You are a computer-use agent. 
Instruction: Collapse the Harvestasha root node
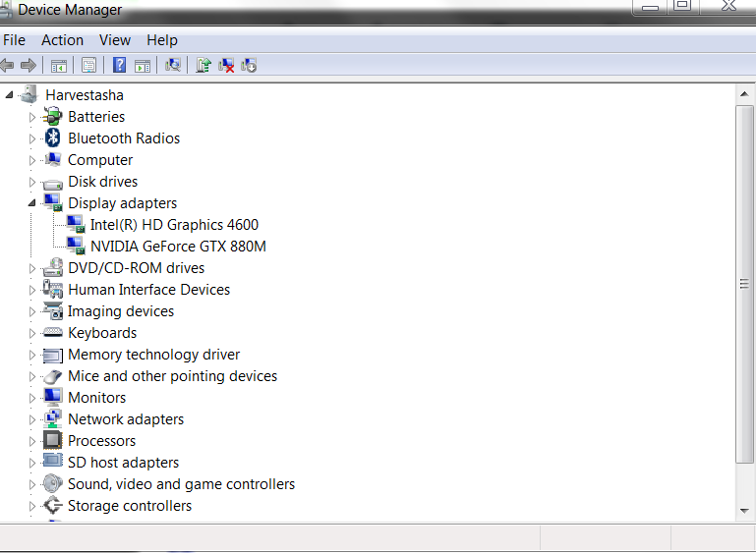pos(9,95)
